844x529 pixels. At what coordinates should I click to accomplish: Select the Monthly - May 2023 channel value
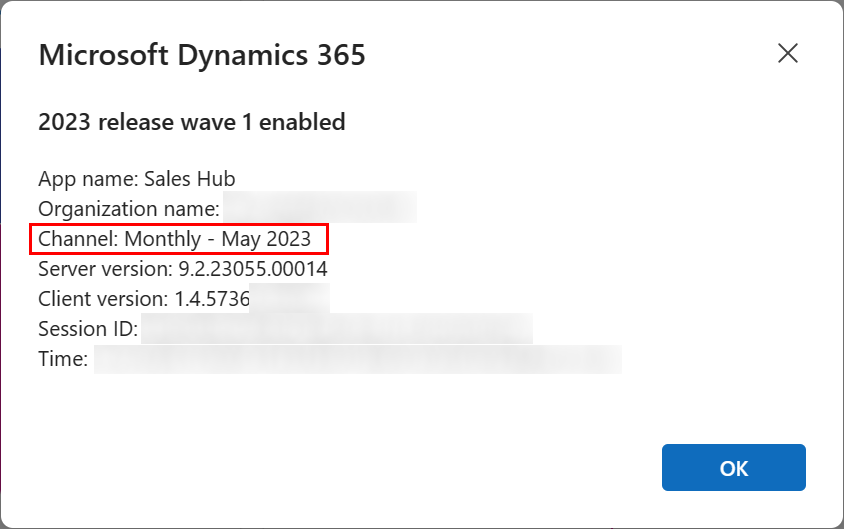(x=217, y=239)
